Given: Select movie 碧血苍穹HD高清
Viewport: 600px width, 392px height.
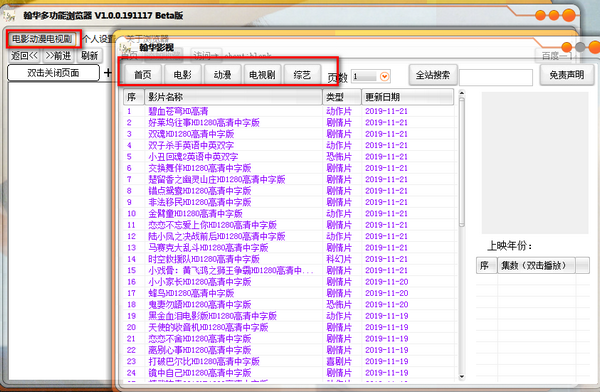Looking at the screenshot, I should (x=178, y=111).
